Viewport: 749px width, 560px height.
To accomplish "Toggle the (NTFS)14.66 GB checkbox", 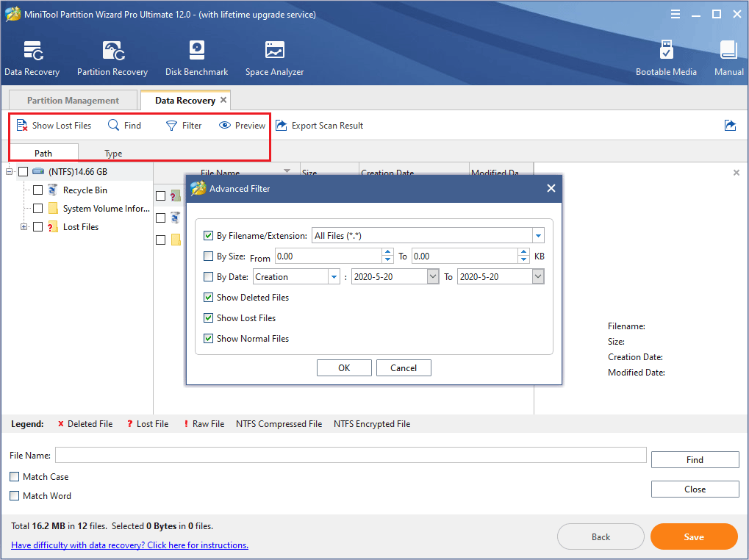I will pyautogui.click(x=24, y=171).
